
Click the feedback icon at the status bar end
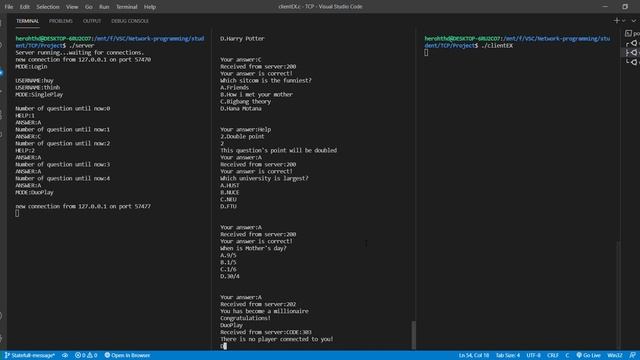[x=632, y=356]
